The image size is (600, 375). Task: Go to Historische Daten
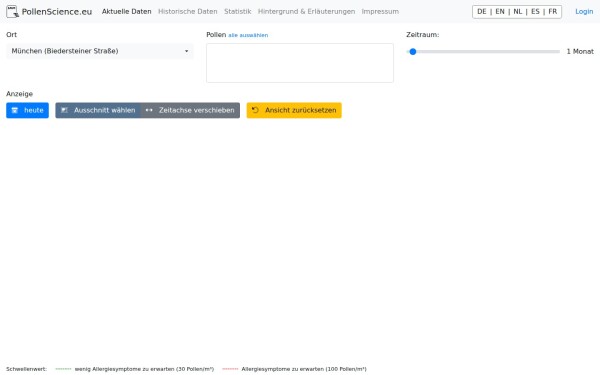click(x=188, y=11)
